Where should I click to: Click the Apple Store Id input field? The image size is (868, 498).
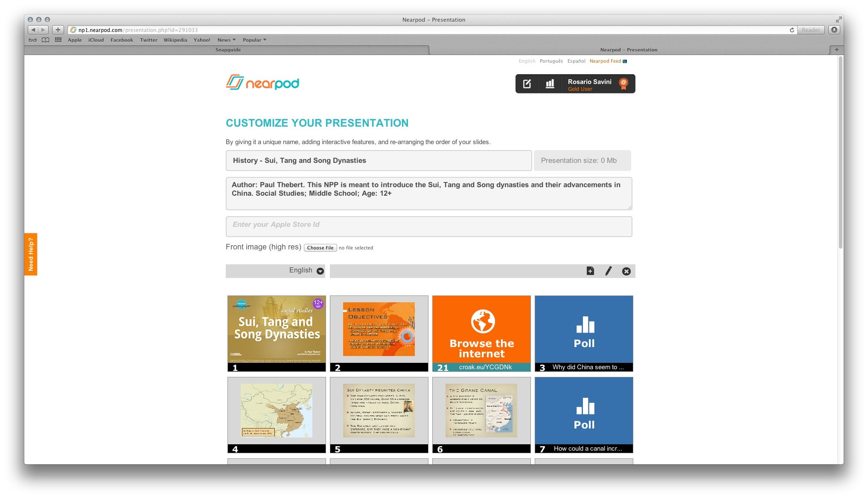coord(428,225)
